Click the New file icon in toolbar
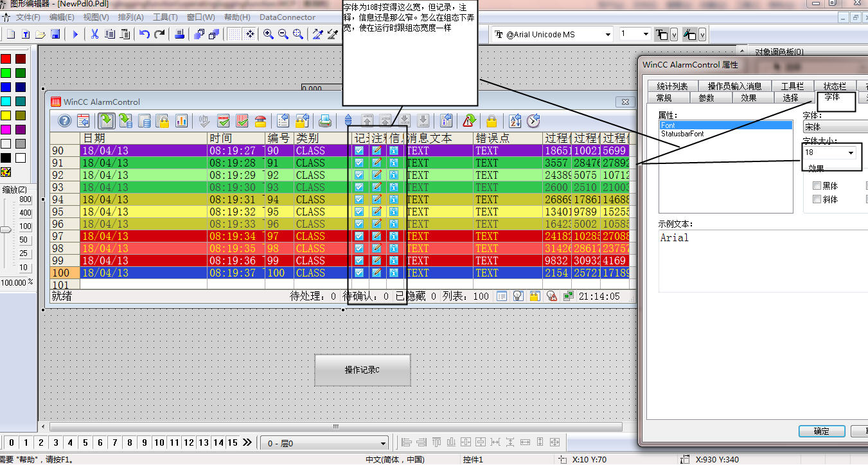Image resolution: width=868 pixels, height=465 pixels. 11,34
